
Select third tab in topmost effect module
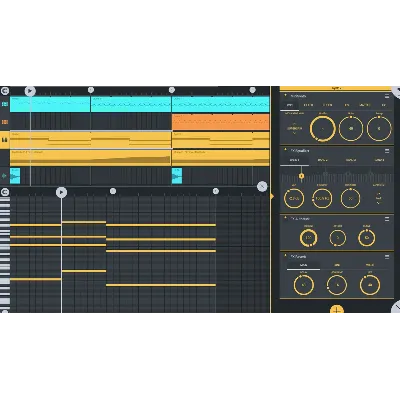(328, 105)
